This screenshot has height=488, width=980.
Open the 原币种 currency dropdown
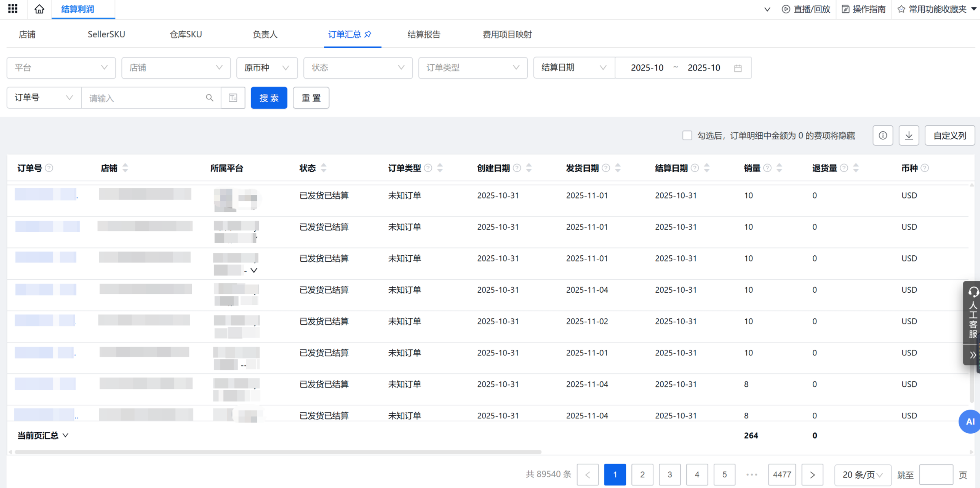267,68
